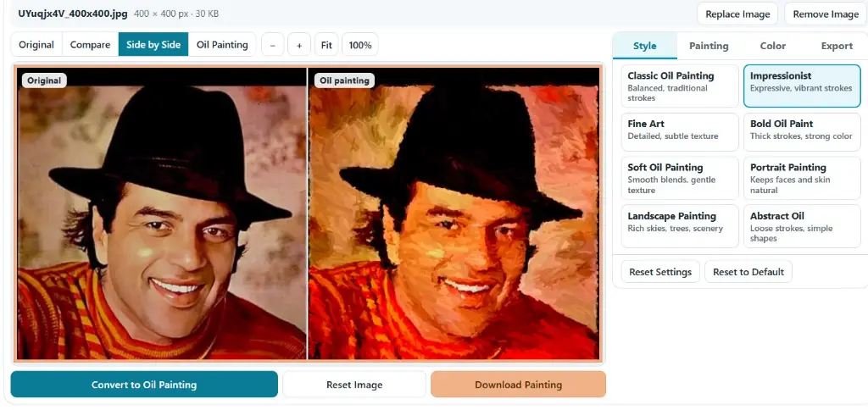Click the oil painting result preview
Image resolution: width=868 pixels, height=410 pixels.
coord(454,213)
